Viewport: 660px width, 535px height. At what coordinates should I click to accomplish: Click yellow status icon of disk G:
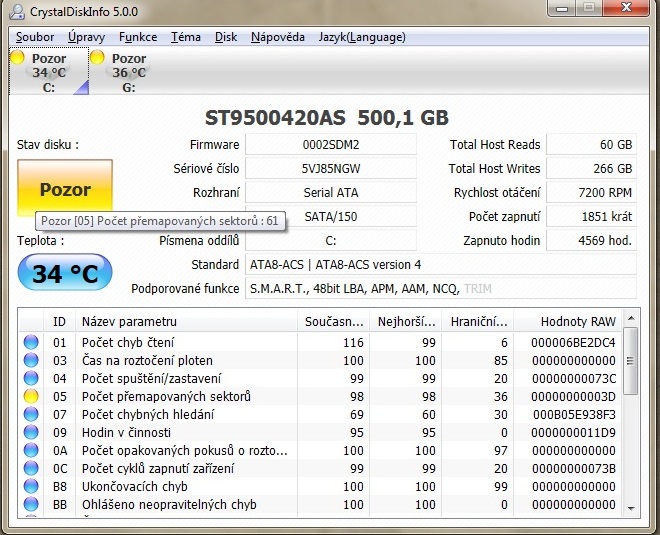point(97,57)
